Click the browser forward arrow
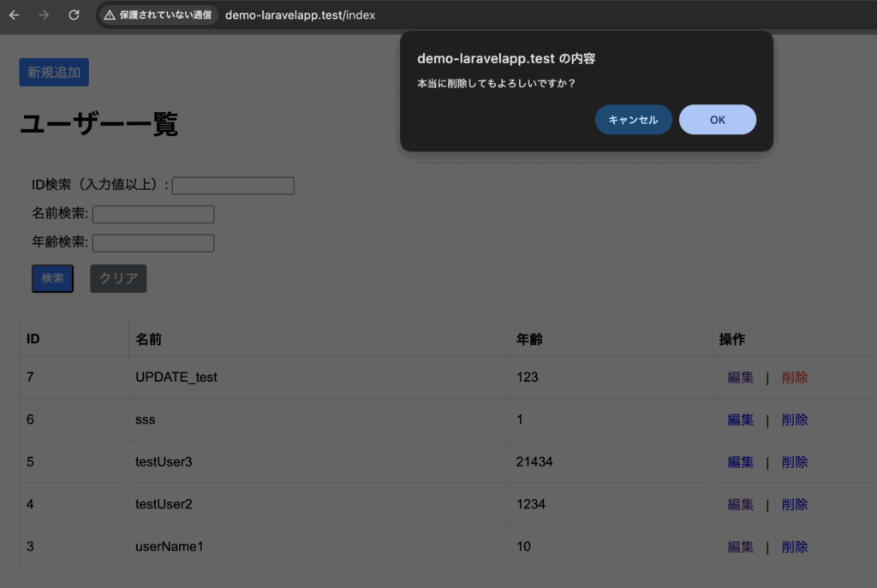 click(44, 15)
